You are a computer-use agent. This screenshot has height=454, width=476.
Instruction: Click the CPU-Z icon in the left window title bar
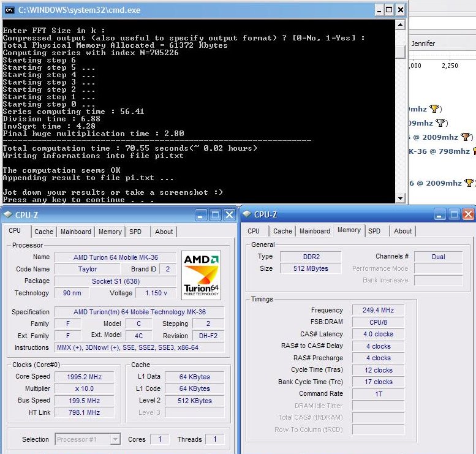point(7,214)
